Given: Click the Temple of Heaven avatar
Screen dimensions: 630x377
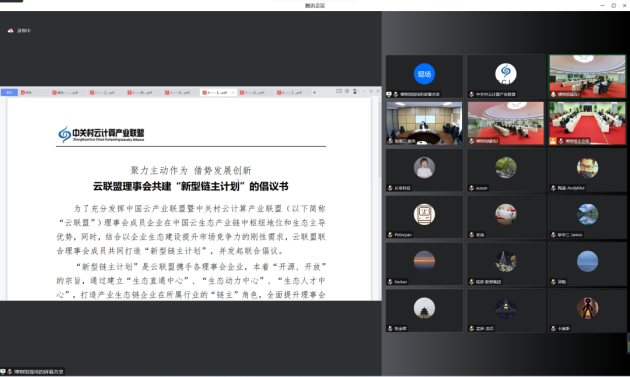Looking at the screenshot, I should pos(424,308).
